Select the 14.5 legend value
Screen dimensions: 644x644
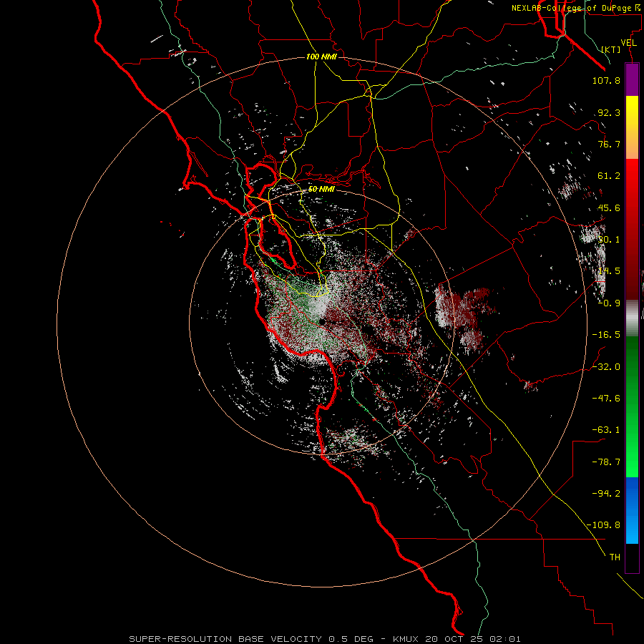pos(609,271)
